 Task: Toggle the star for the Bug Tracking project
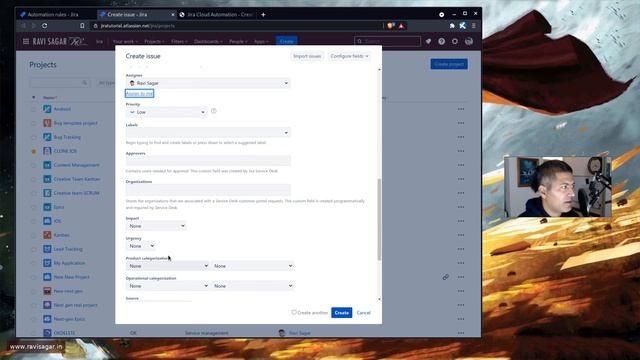[x=34, y=137]
